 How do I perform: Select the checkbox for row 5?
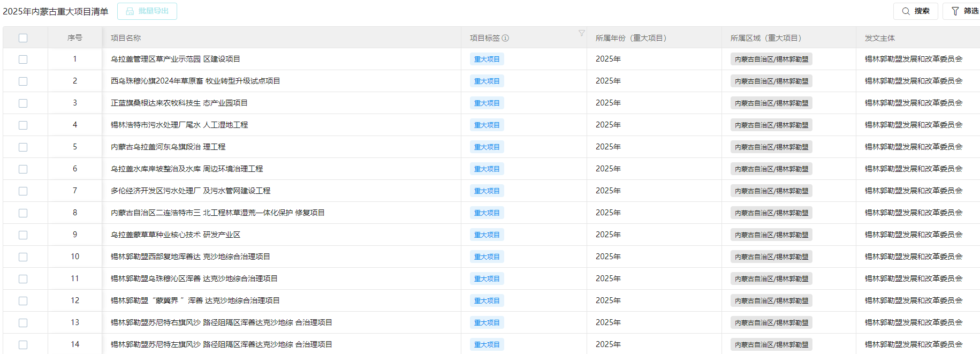click(23, 147)
